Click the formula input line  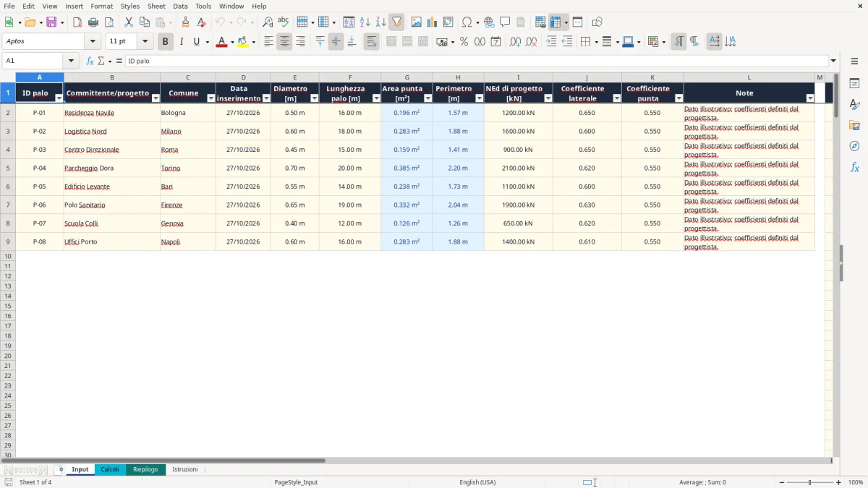477,61
